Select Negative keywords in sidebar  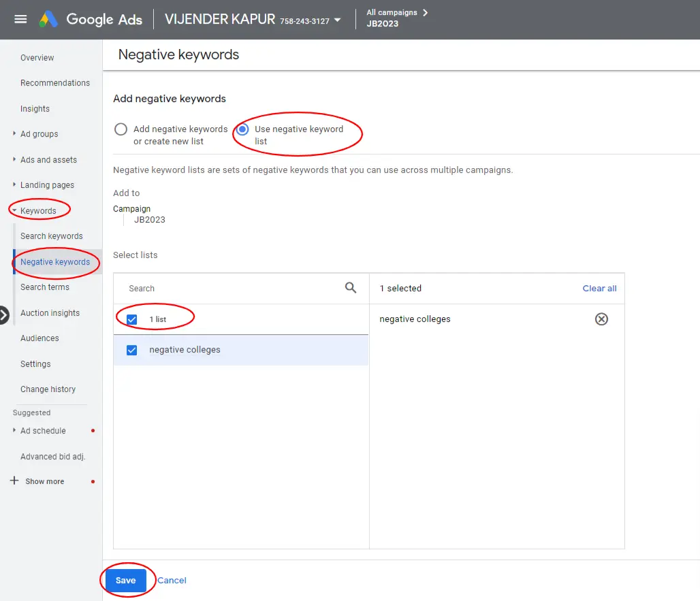55,262
